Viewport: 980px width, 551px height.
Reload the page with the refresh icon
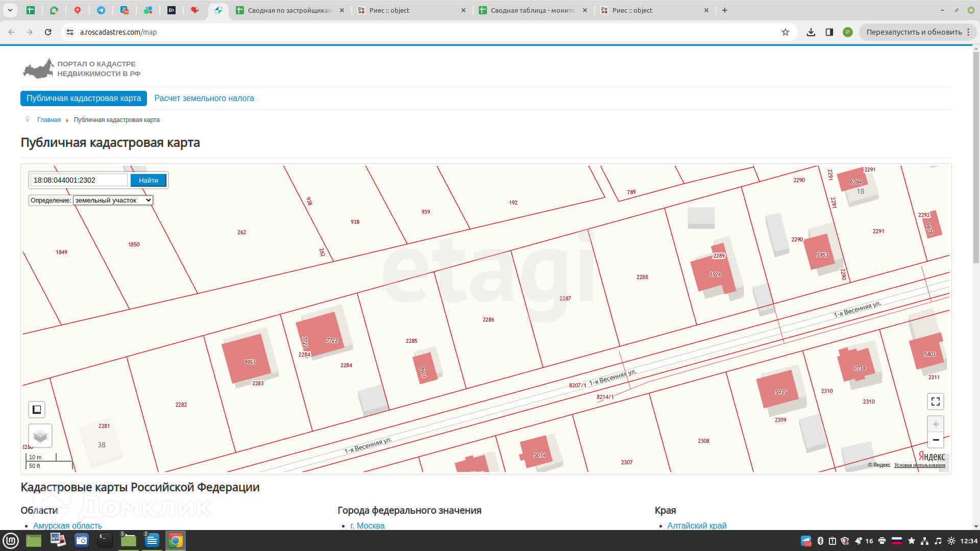coord(48,32)
